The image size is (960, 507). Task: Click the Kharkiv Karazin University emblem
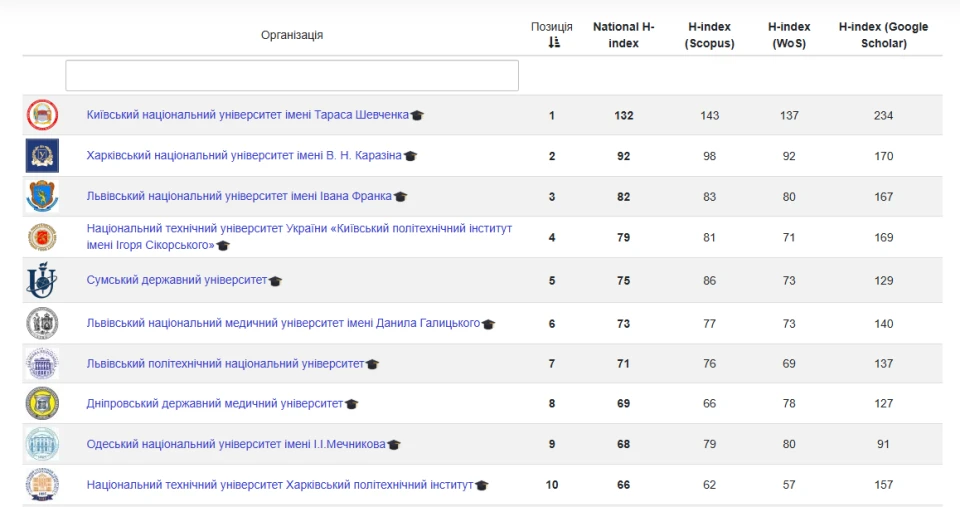[42, 156]
